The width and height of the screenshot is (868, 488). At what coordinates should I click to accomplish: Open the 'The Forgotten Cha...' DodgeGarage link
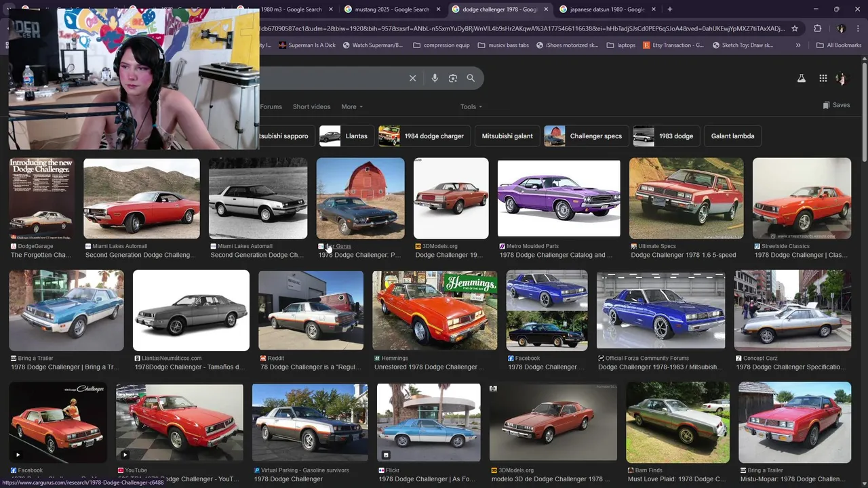point(41,256)
